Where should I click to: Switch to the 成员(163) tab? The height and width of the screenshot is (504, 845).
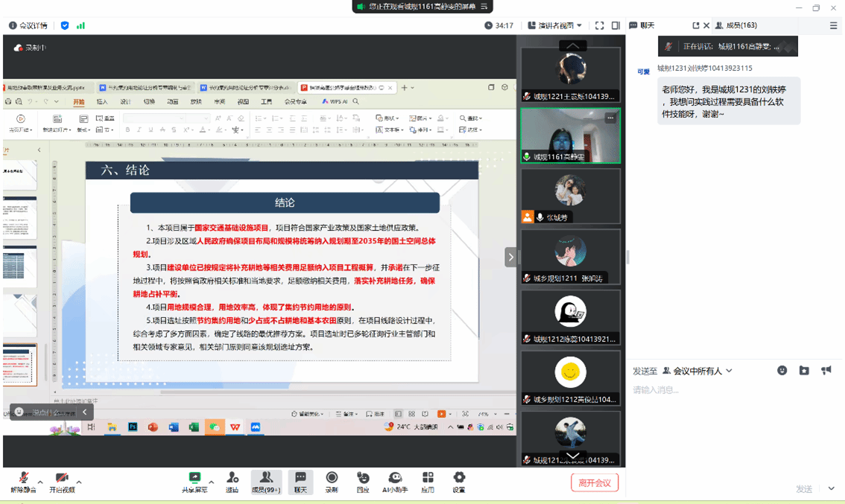[x=736, y=25]
